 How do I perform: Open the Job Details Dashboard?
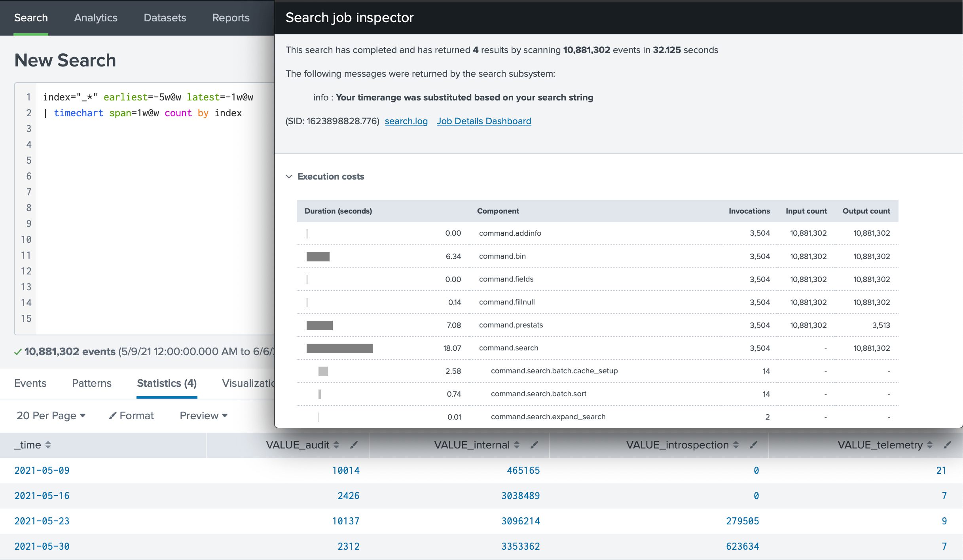(x=484, y=121)
